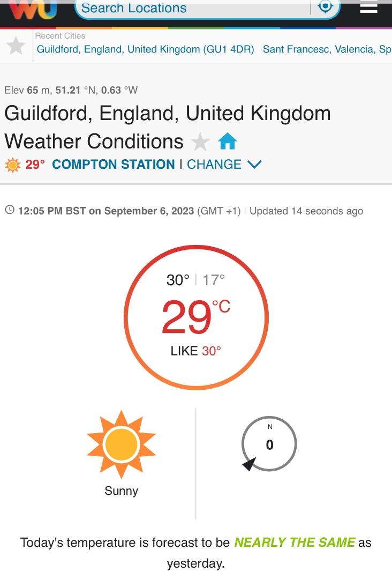Image resolution: width=392 pixels, height=579 pixels.
Task: Click the wind compass dial
Action: click(x=269, y=444)
